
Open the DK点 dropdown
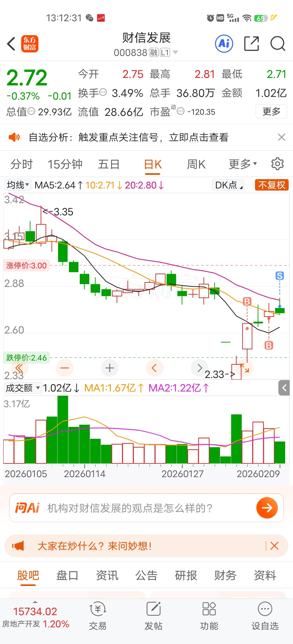(x=228, y=185)
